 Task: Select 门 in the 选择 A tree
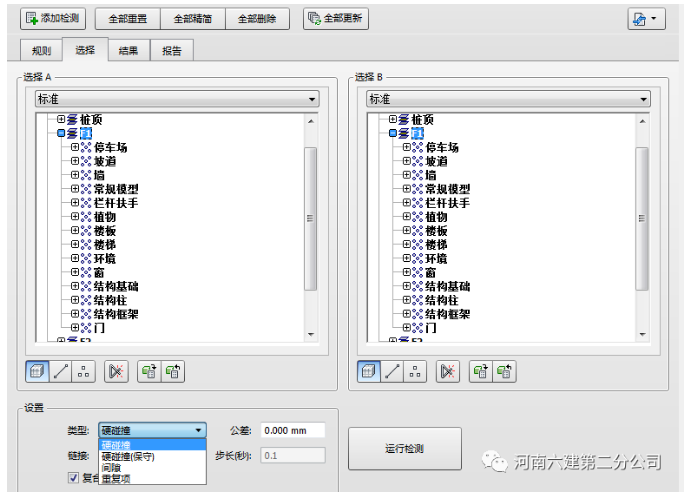pos(99,328)
